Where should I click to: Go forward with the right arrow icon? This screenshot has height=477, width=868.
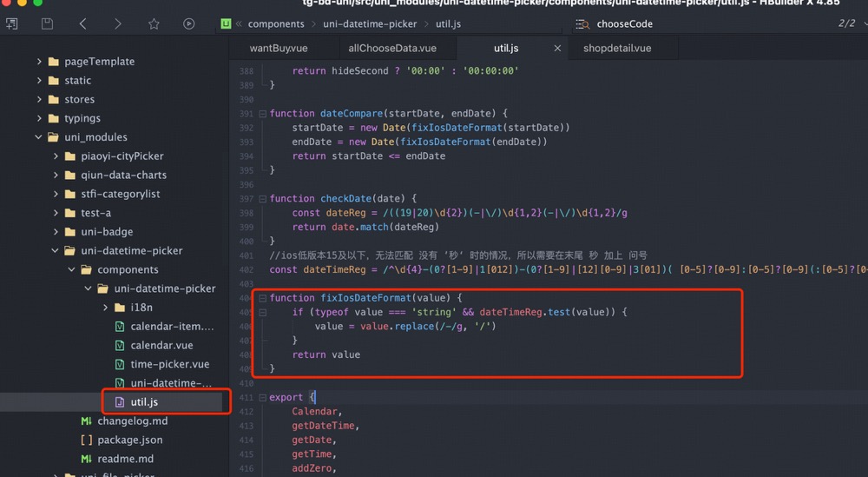[118, 24]
